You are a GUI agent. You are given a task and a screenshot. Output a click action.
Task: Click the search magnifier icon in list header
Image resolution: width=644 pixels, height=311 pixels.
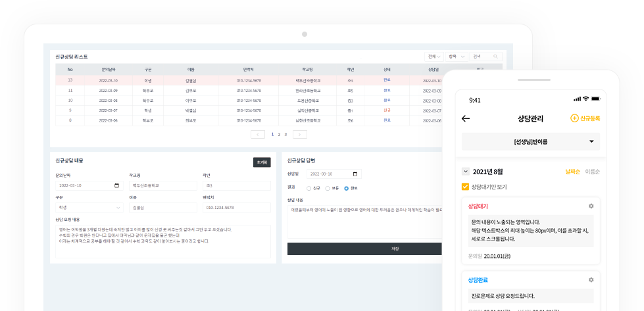point(496,57)
